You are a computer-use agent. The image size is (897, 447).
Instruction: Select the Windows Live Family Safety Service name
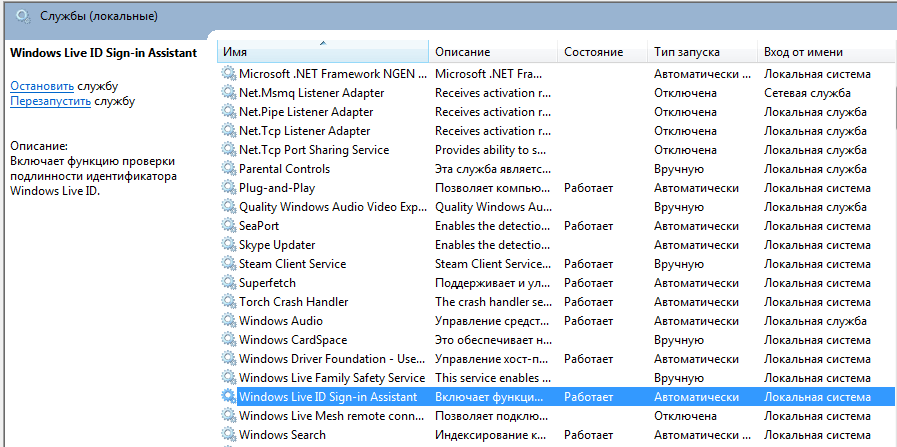pos(332,378)
